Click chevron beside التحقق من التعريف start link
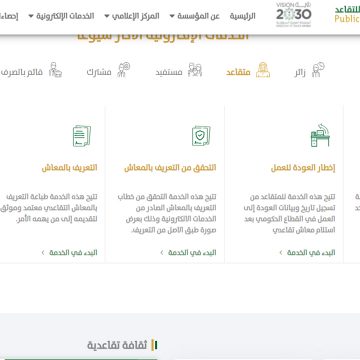The image size is (360, 360). (162, 253)
